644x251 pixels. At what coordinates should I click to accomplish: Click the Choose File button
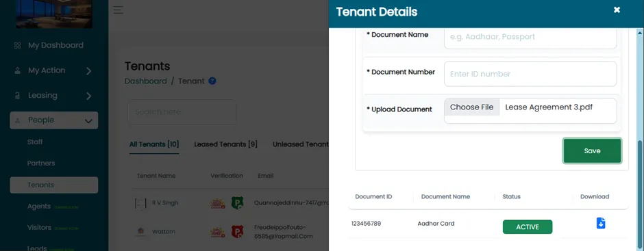pos(471,107)
